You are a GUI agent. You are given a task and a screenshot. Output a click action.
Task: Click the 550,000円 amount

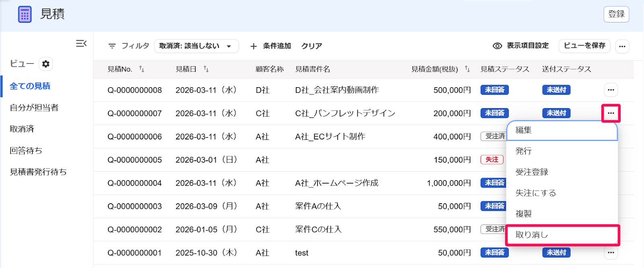452,230
